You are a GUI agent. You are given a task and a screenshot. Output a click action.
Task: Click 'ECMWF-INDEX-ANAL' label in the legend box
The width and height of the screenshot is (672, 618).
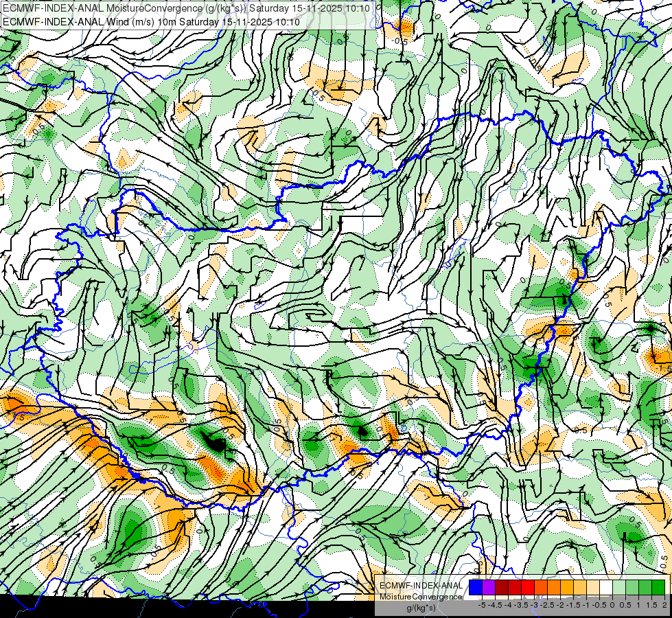pyautogui.click(x=421, y=586)
